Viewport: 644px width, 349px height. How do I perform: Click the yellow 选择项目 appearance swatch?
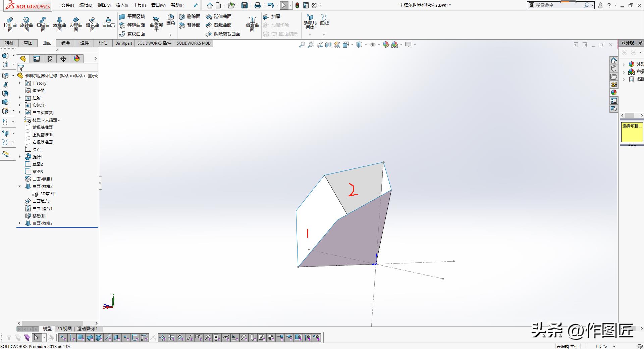(632, 132)
